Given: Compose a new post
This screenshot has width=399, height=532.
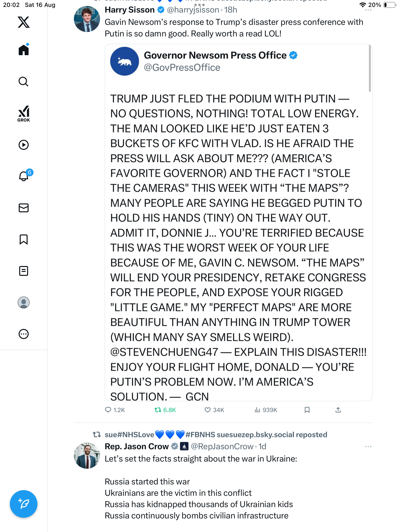Looking at the screenshot, I should [x=24, y=504].
